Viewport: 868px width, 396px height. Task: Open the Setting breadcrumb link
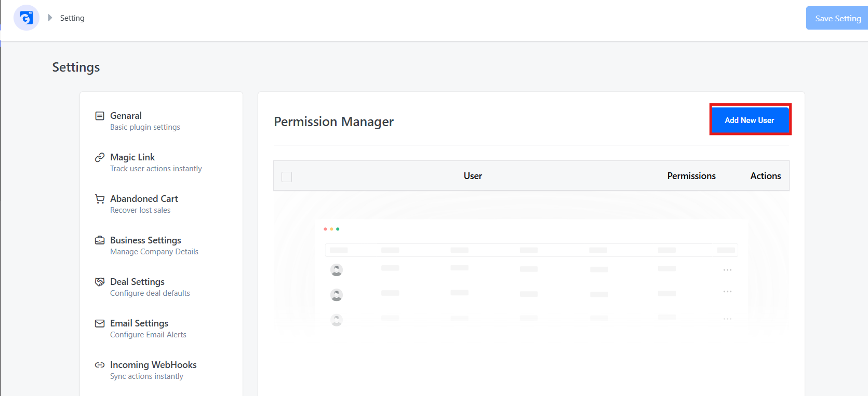tap(72, 18)
